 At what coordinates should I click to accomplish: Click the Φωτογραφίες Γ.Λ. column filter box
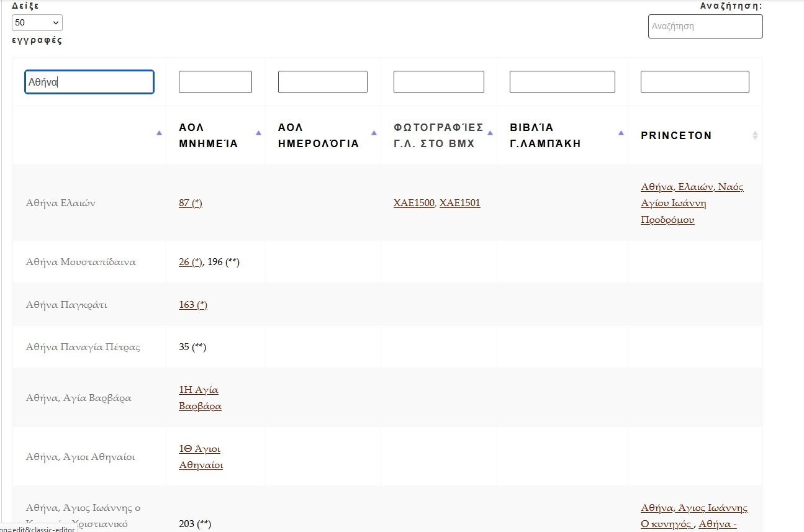[x=438, y=82]
